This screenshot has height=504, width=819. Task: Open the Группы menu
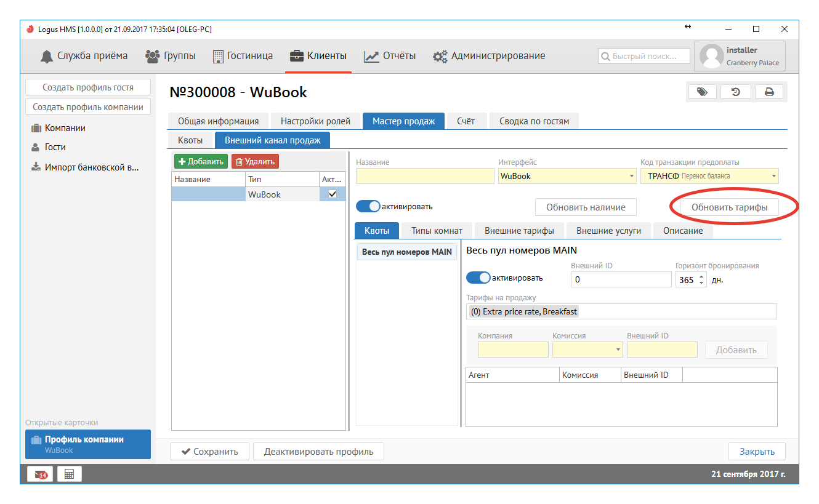click(171, 56)
